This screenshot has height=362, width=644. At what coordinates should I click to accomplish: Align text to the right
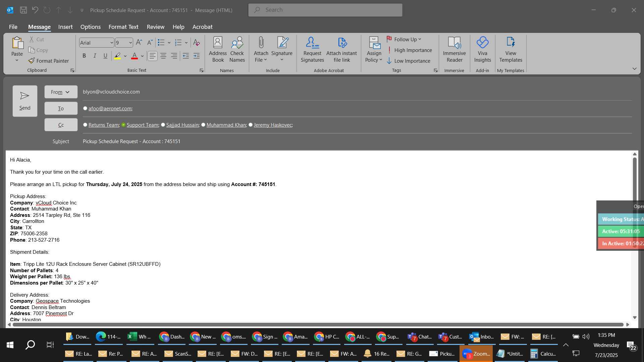[174, 56]
